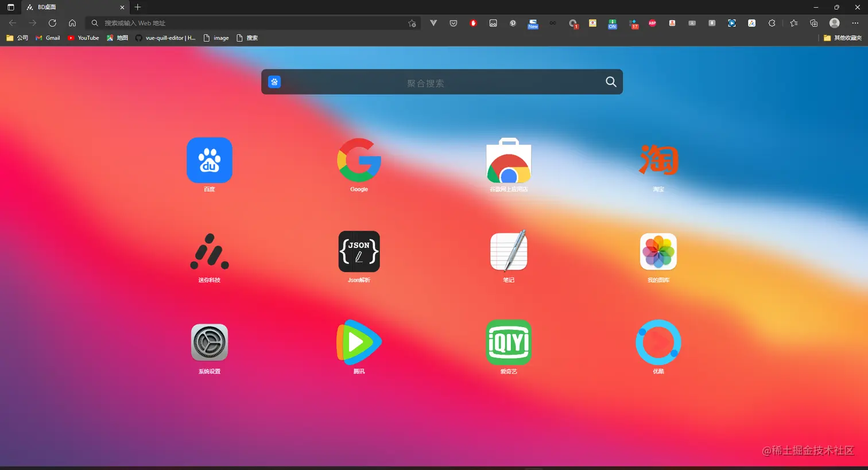Launch the 腾讯 video app icon
Viewport: 868px width, 470px height.
click(x=359, y=343)
